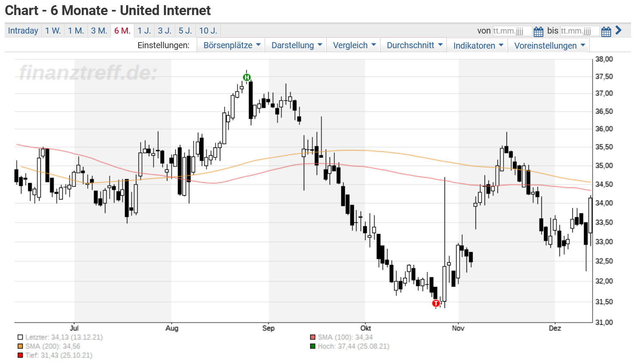Click the green H high marker

click(247, 77)
